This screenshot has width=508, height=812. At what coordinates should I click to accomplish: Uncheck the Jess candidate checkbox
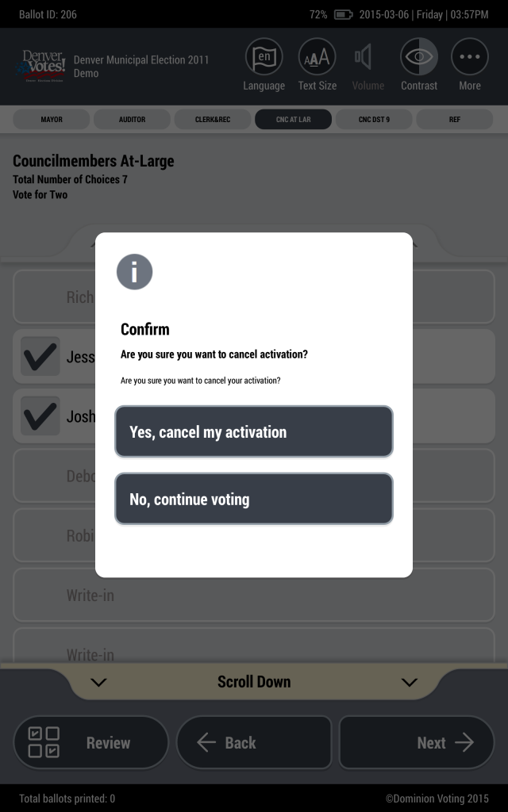click(40, 356)
